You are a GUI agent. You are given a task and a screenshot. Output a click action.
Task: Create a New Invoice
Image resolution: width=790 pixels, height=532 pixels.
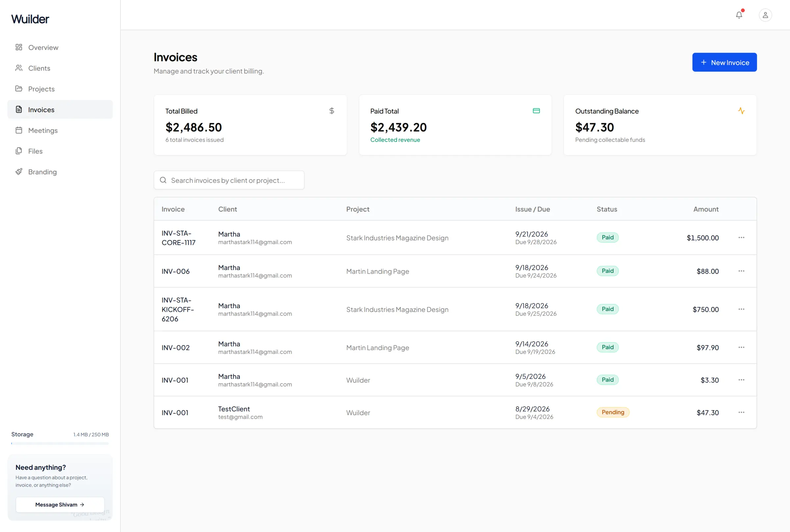click(x=724, y=63)
